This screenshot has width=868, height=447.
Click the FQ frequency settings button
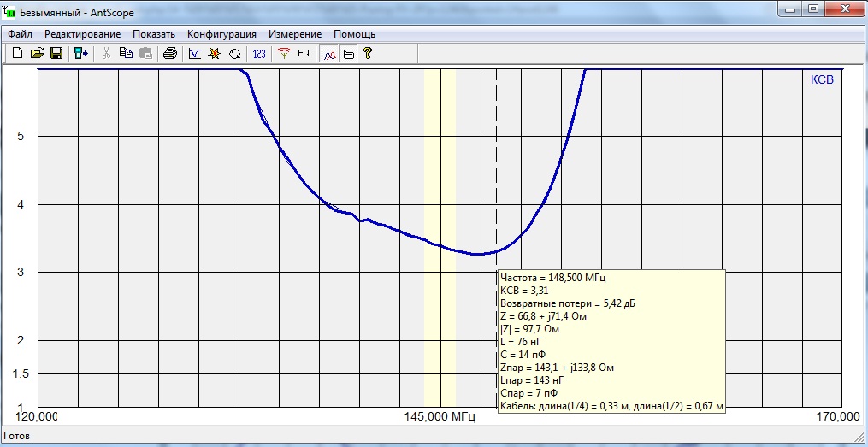click(304, 54)
